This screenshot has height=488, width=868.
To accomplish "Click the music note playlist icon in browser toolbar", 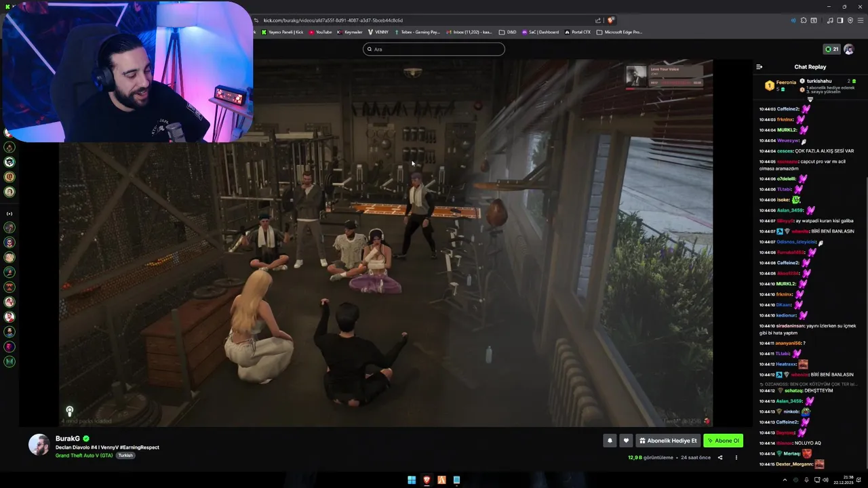I will tap(830, 20).
